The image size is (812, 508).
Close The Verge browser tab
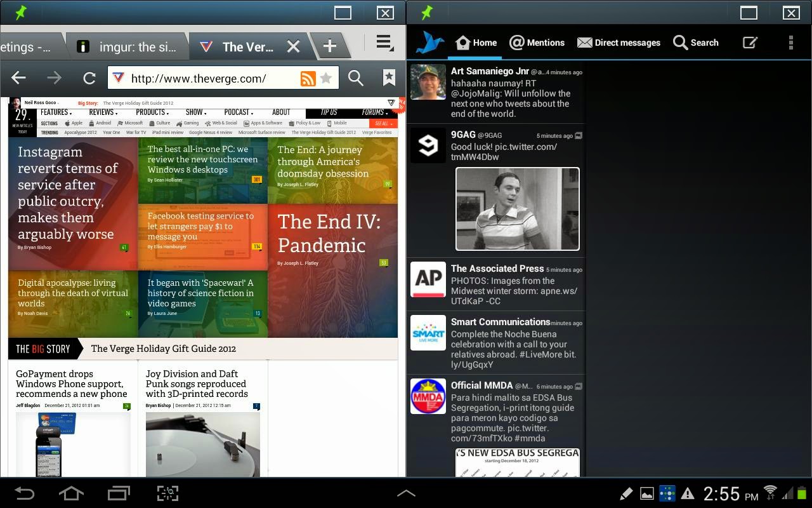(x=293, y=46)
